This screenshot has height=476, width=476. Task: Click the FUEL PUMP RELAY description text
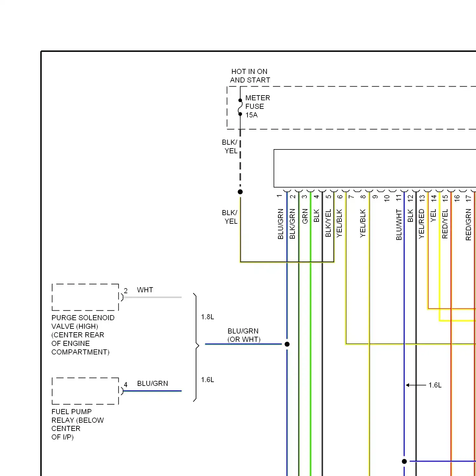point(77,424)
